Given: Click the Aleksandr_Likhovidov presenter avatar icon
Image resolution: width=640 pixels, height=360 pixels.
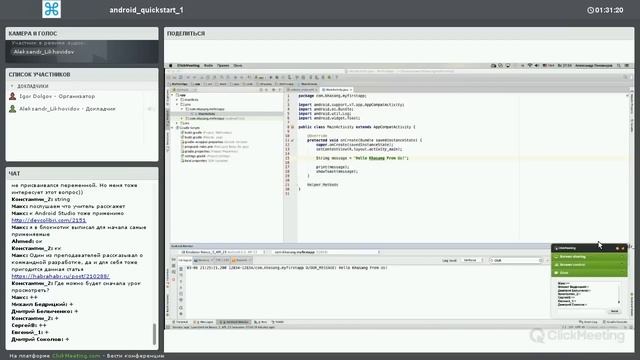Looking at the screenshot, I should 13,109.
